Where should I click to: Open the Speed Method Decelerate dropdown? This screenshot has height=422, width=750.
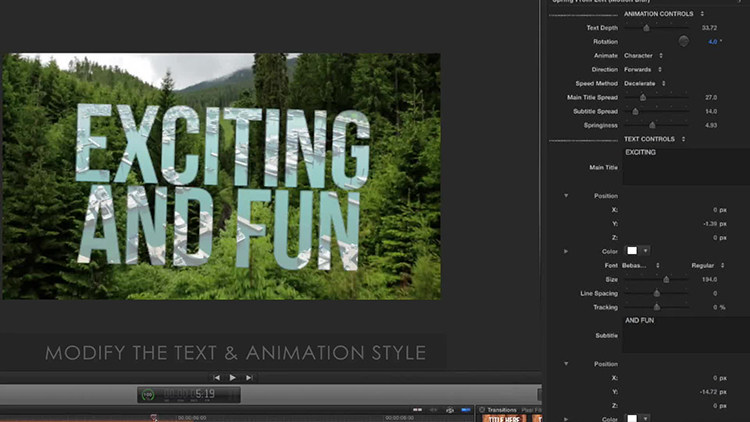pos(645,83)
